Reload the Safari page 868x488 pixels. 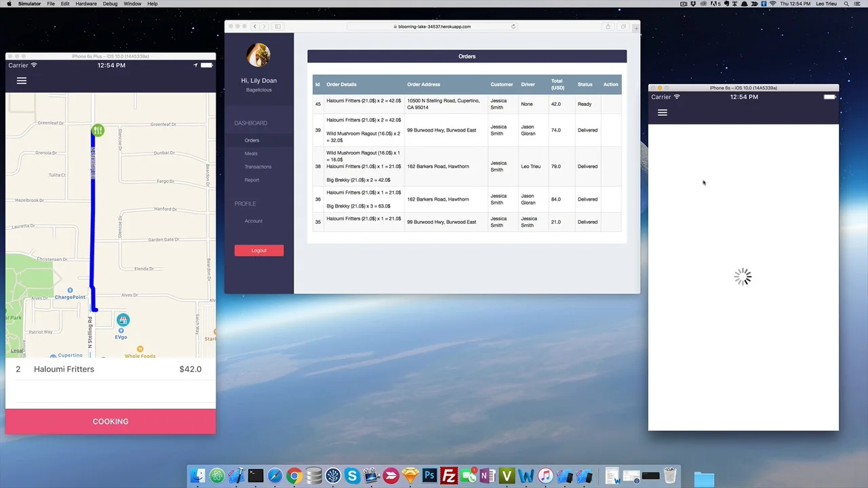513,26
